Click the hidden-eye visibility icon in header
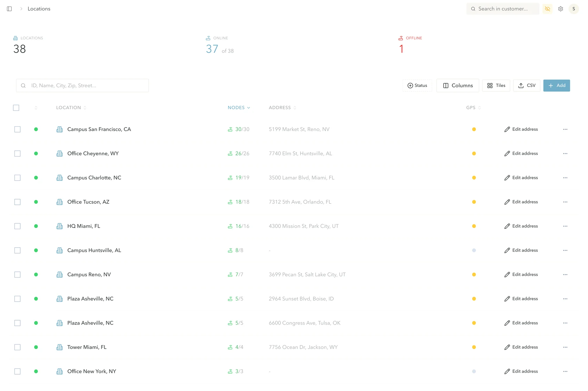The width and height of the screenshot is (588, 391). (x=547, y=9)
